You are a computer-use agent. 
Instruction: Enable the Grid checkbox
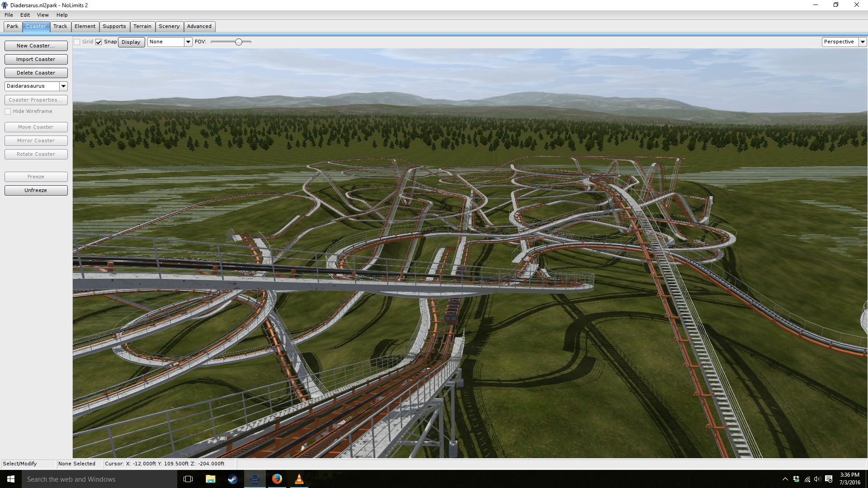click(x=77, y=42)
